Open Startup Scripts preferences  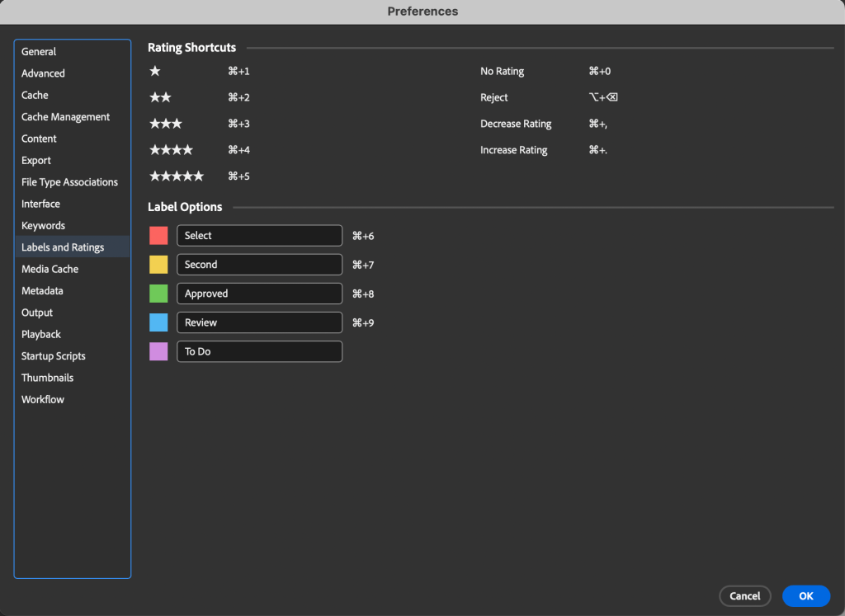point(54,356)
